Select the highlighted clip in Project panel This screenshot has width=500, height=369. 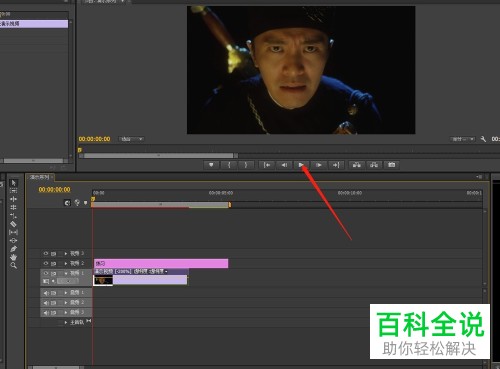pos(34,24)
